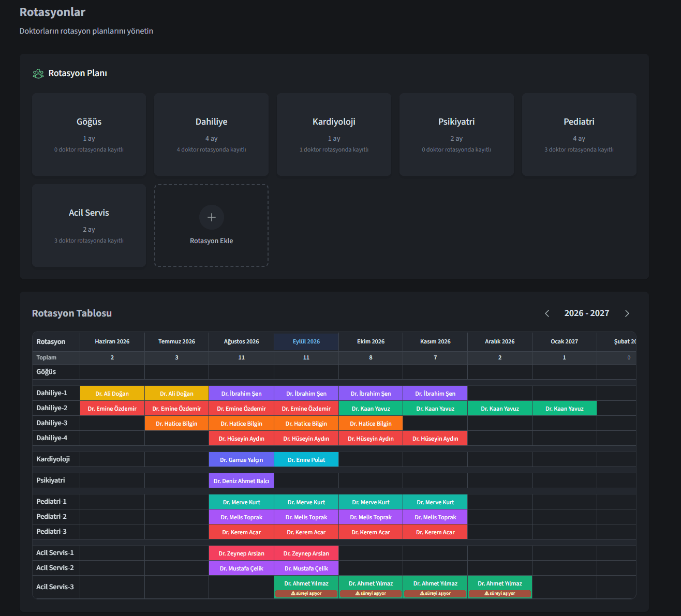Click Dr. Hüseyin Aydın in Kasım 2026

(x=435, y=439)
